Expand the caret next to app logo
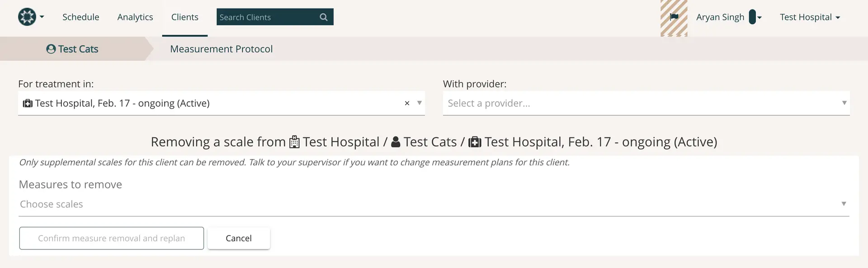 click(42, 17)
